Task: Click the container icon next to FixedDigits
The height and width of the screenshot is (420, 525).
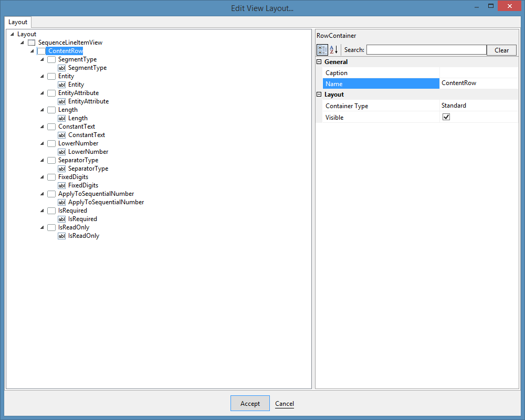Action: pos(51,177)
